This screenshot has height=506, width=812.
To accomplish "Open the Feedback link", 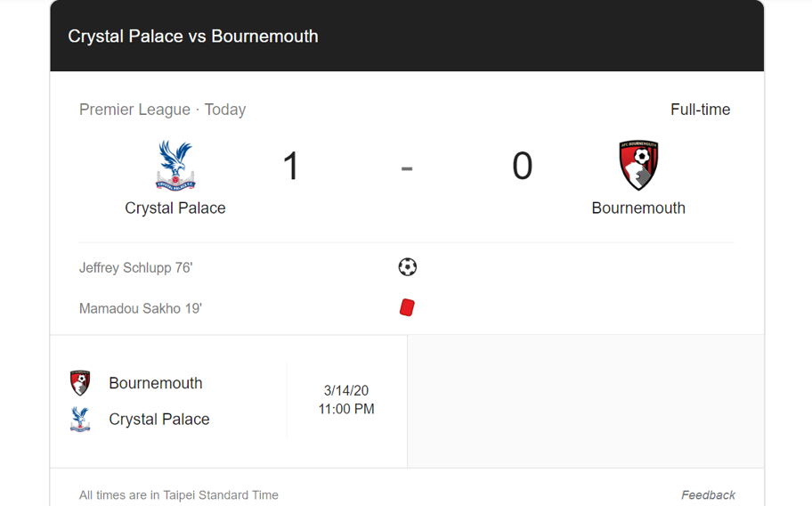I will pyautogui.click(x=708, y=495).
